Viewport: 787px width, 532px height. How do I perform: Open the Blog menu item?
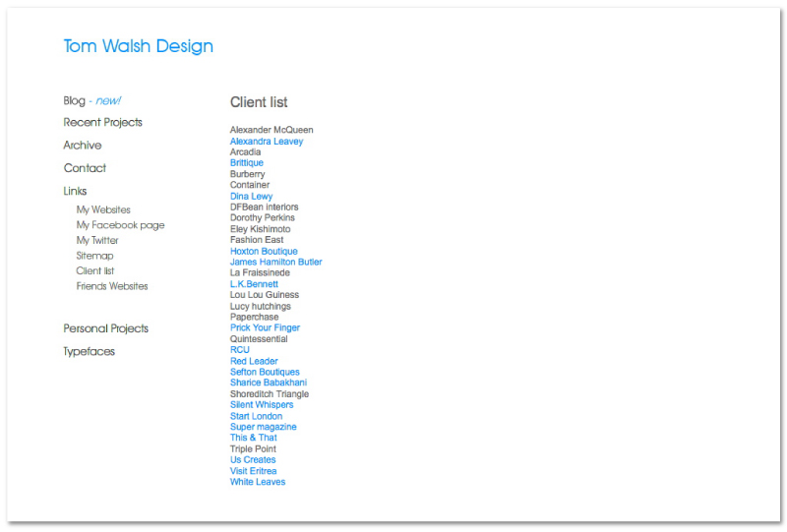(75, 100)
